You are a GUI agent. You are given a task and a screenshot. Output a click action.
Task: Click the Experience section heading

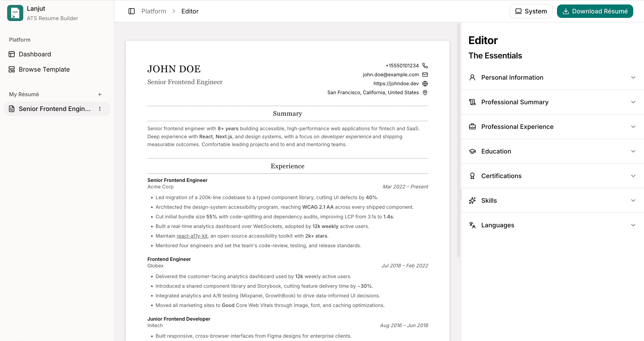[288, 166]
